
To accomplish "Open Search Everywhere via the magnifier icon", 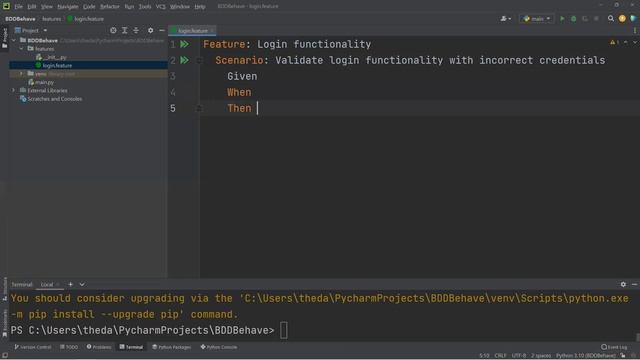I will (x=611, y=18).
